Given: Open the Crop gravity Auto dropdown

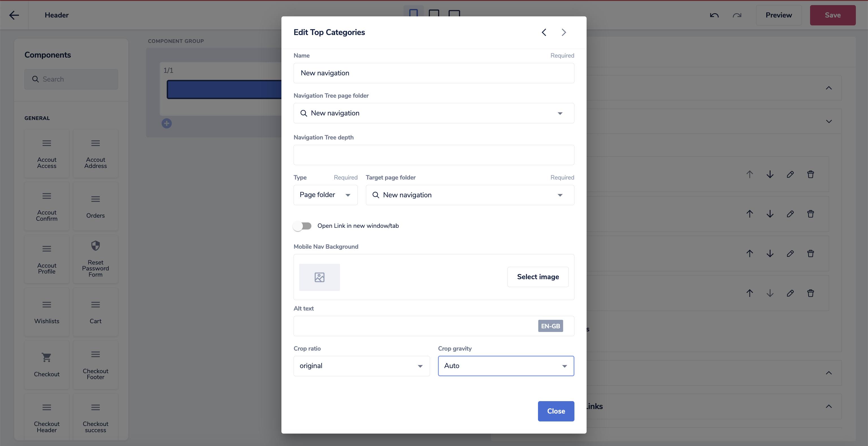Looking at the screenshot, I should point(505,366).
